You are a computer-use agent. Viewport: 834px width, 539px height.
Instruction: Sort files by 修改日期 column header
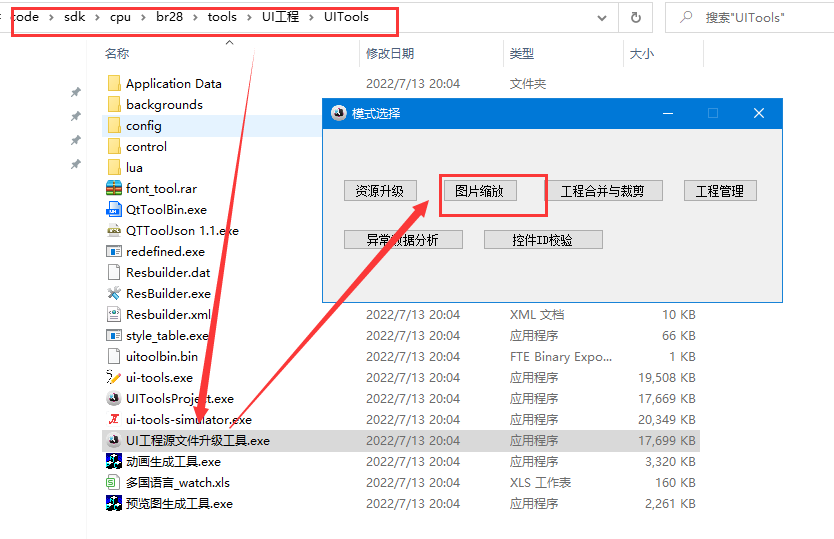tap(390, 53)
